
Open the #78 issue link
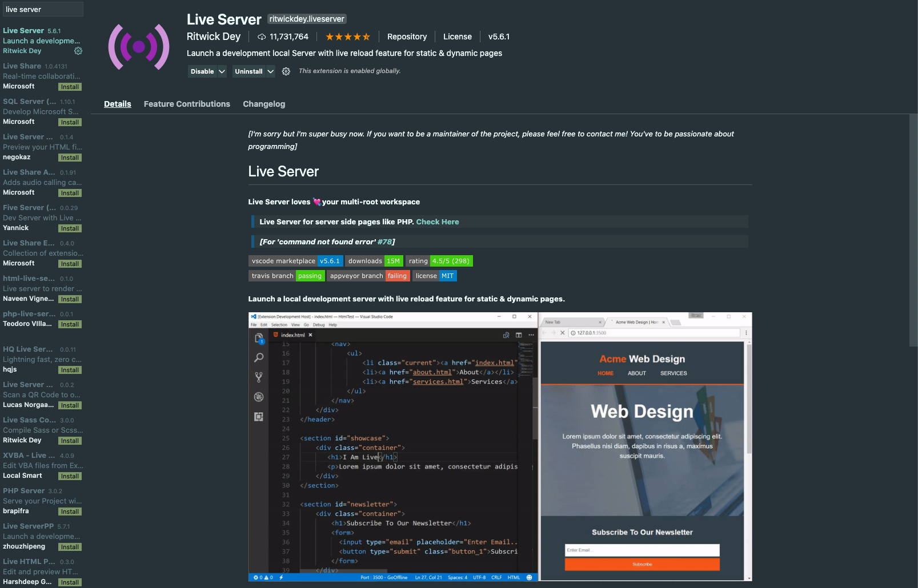pos(384,242)
